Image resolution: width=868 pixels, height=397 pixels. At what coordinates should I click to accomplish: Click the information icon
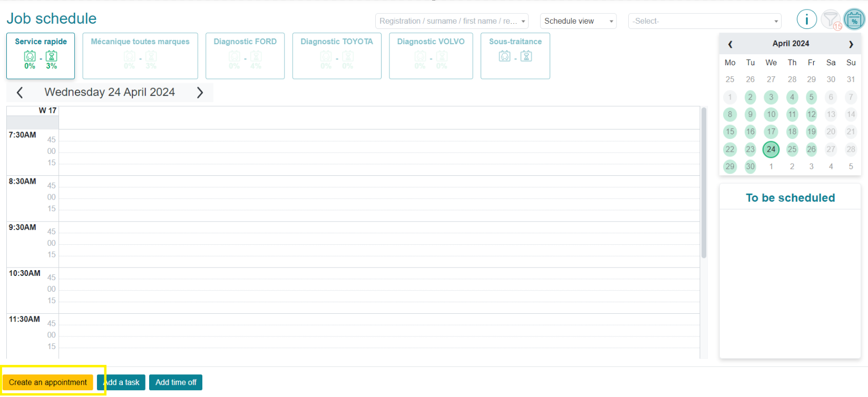coord(806,19)
